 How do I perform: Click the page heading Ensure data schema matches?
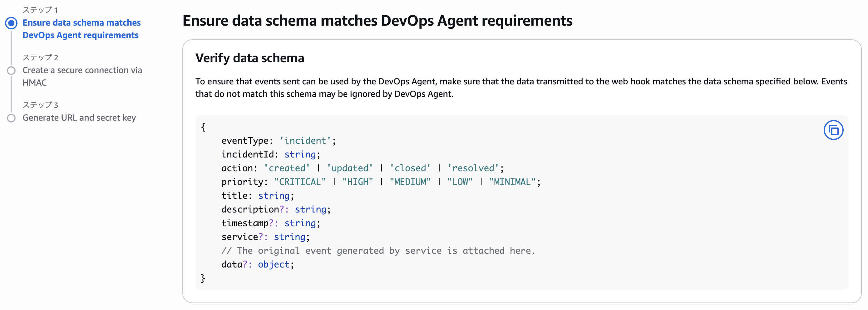click(x=377, y=21)
